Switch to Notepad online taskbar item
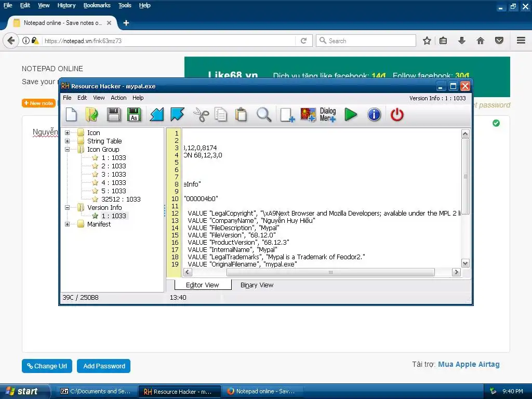This screenshot has height=399, width=532. coord(262,391)
